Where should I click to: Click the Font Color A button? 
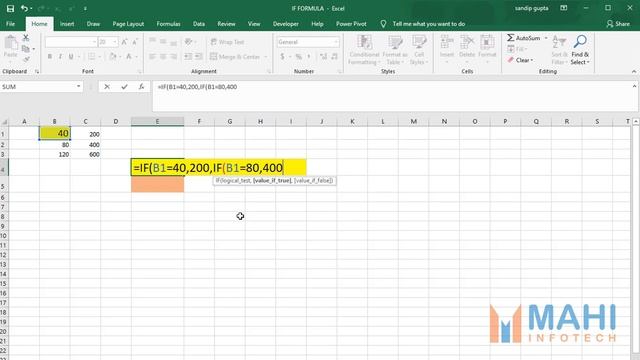(129, 56)
